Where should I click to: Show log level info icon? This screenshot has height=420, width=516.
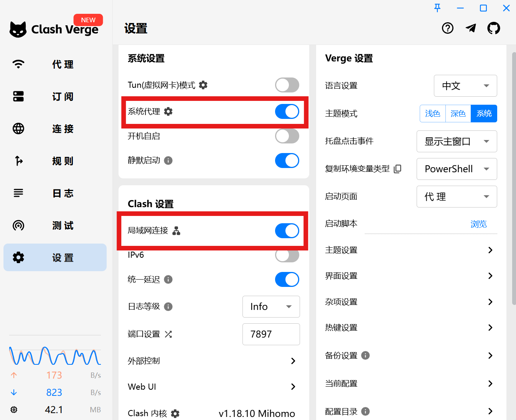168,306
